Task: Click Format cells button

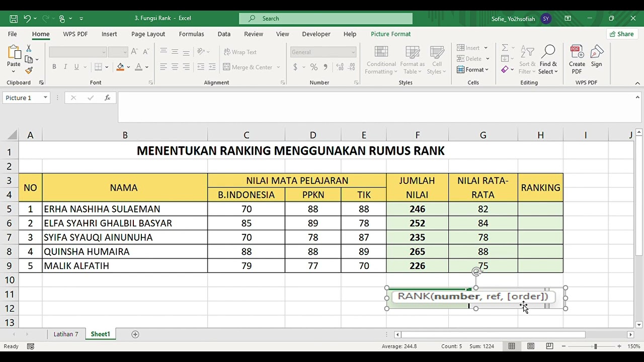Action: [x=472, y=70]
